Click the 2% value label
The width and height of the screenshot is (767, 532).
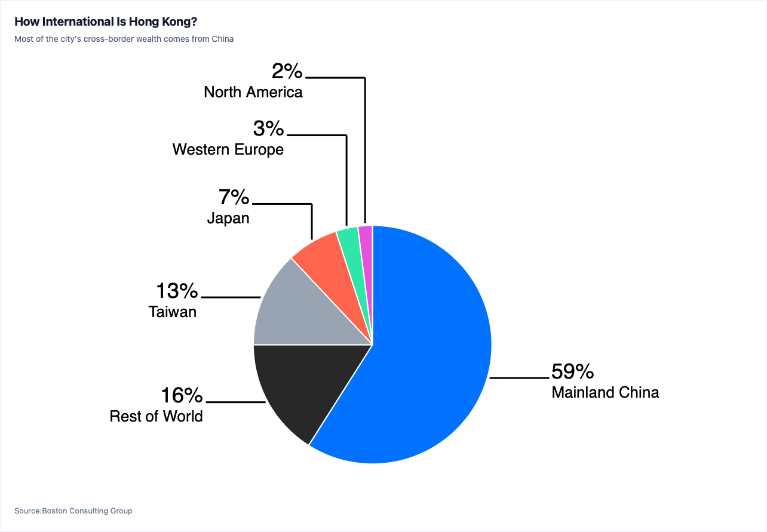(287, 71)
